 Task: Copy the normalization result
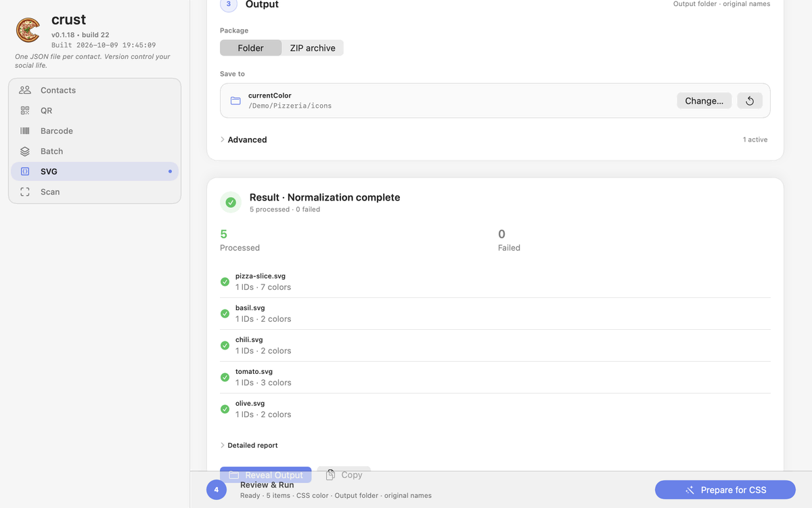[344, 475]
